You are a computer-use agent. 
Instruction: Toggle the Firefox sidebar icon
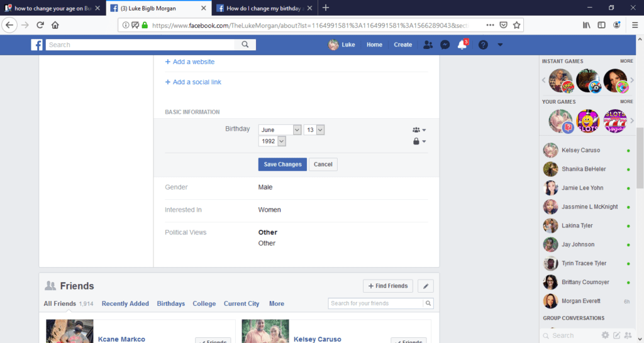[x=601, y=25]
